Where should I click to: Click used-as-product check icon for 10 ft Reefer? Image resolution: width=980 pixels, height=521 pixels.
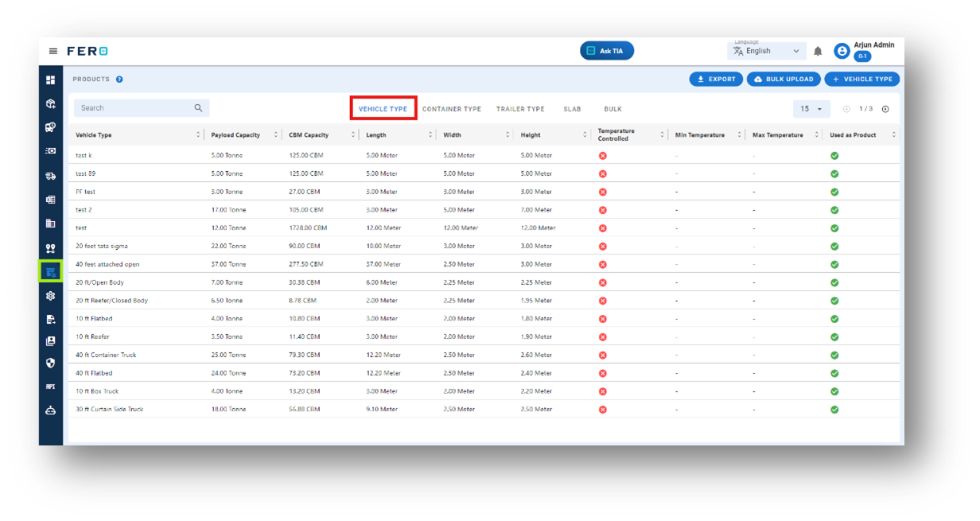[834, 336]
